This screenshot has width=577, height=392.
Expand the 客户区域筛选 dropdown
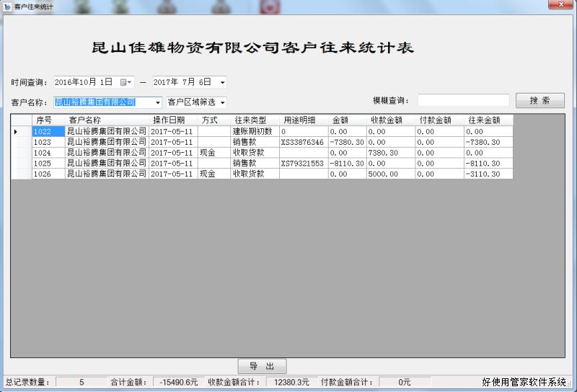pos(222,102)
